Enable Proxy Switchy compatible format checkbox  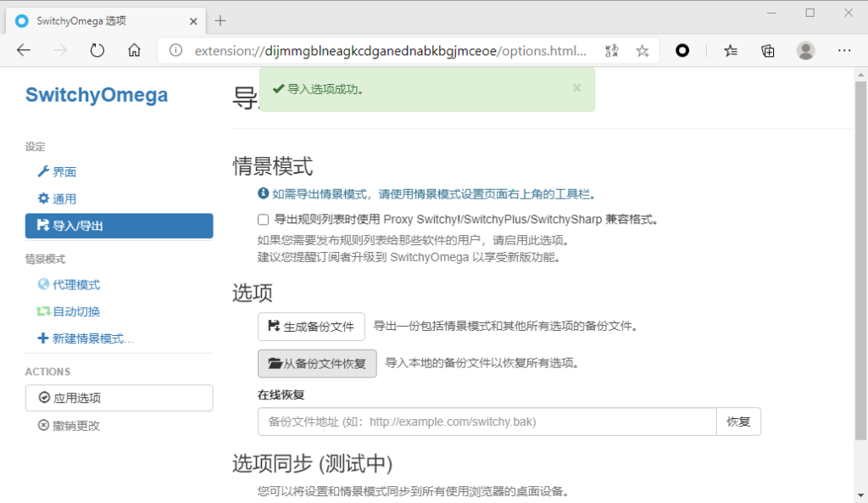(x=264, y=220)
